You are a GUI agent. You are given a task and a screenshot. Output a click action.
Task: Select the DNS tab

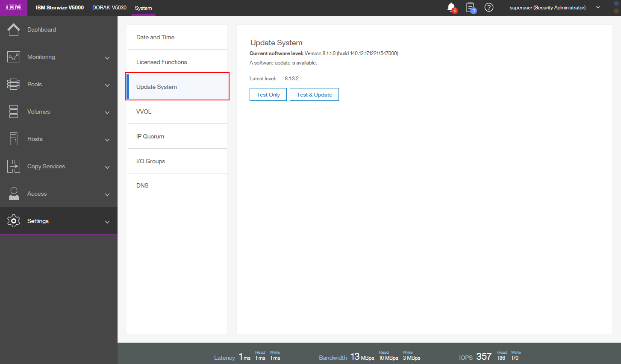coord(177,185)
